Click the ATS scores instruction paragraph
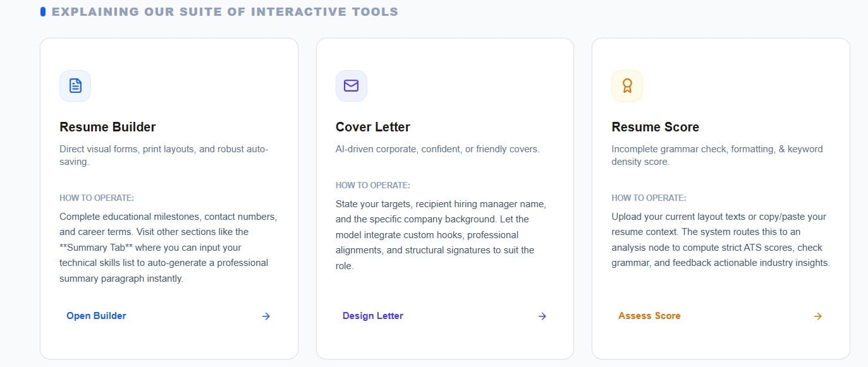The width and height of the screenshot is (868, 367). pos(721,240)
